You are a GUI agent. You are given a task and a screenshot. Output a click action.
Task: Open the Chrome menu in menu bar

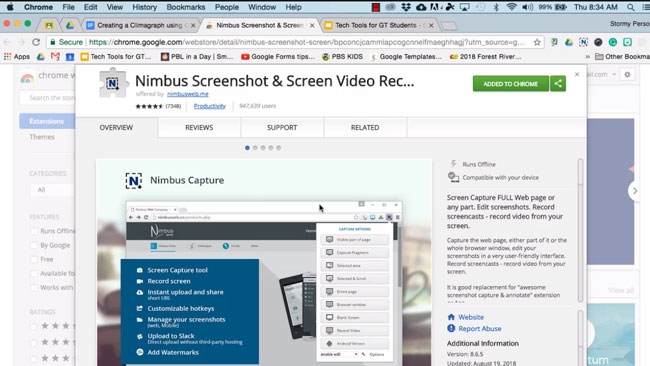(38, 7)
